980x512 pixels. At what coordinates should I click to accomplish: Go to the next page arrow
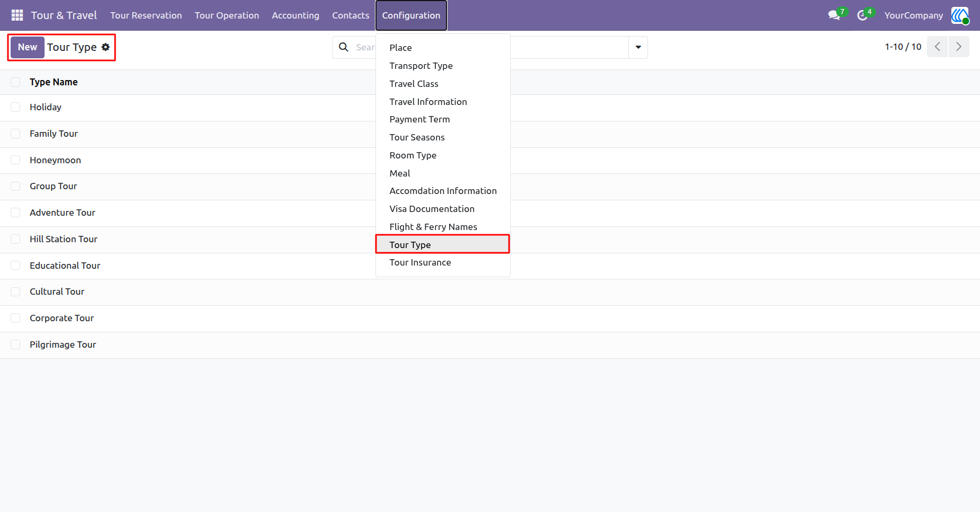pyautogui.click(x=959, y=47)
